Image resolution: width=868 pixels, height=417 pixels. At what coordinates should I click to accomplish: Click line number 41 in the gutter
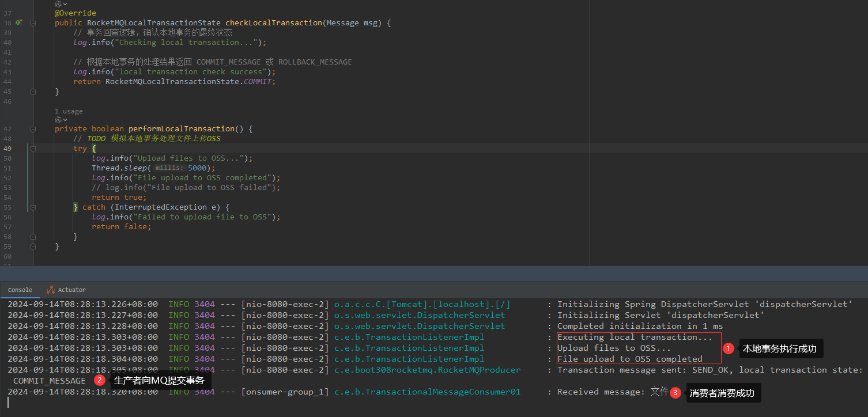point(7,52)
